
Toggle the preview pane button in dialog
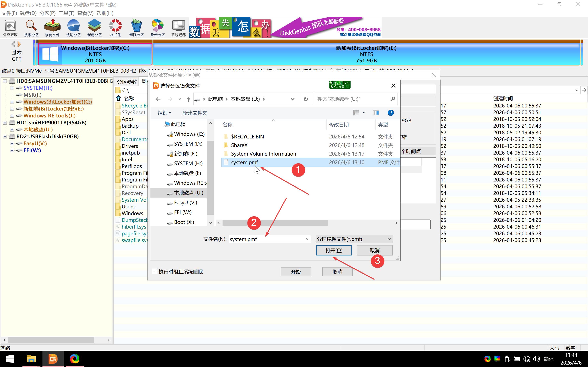click(376, 113)
